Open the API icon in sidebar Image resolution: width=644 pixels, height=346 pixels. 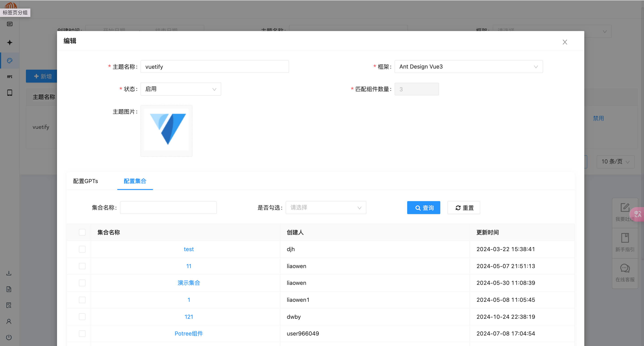pos(9,77)
